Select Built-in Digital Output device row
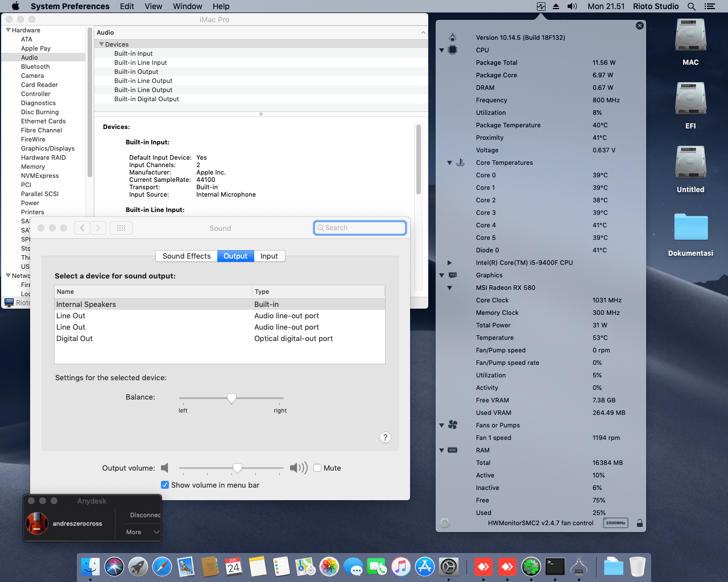The width and height of the screenshot is (728, 582). tap(261, 99)
